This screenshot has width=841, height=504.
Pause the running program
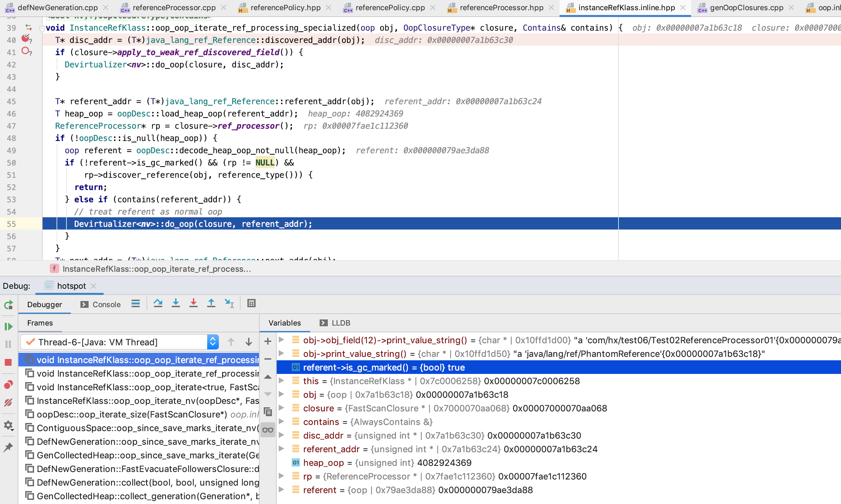point(8,344)
